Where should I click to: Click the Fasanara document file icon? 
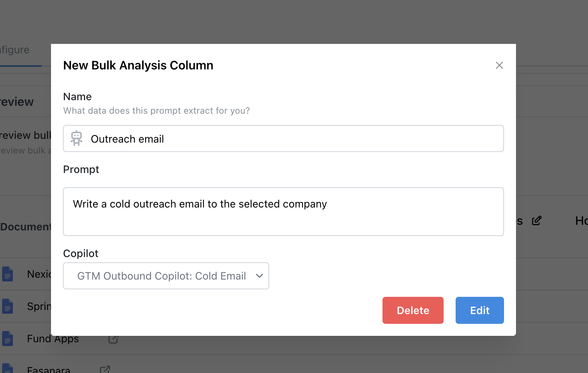[x=7, y=368]
